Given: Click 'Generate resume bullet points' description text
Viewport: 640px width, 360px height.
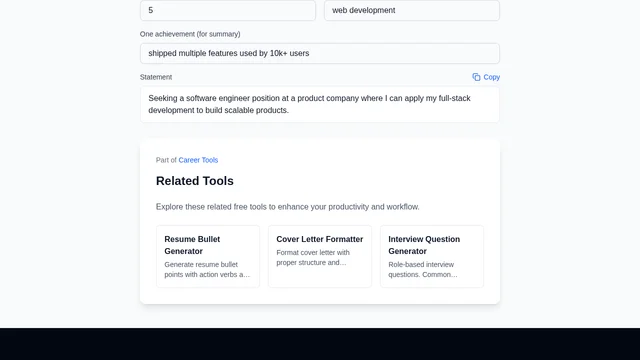Looking at the screenshot, I should (x=207, y=269).
